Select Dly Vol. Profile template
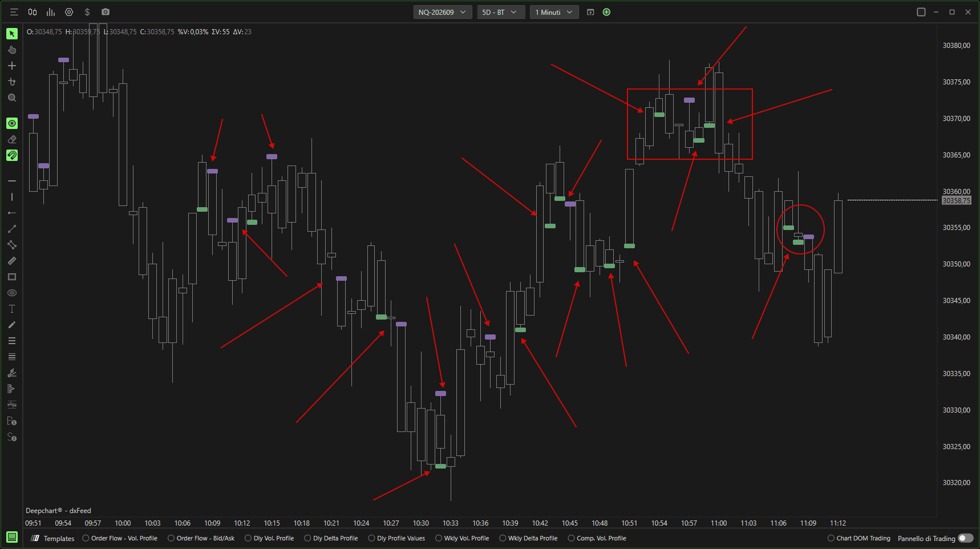 (x=269, y=538)
